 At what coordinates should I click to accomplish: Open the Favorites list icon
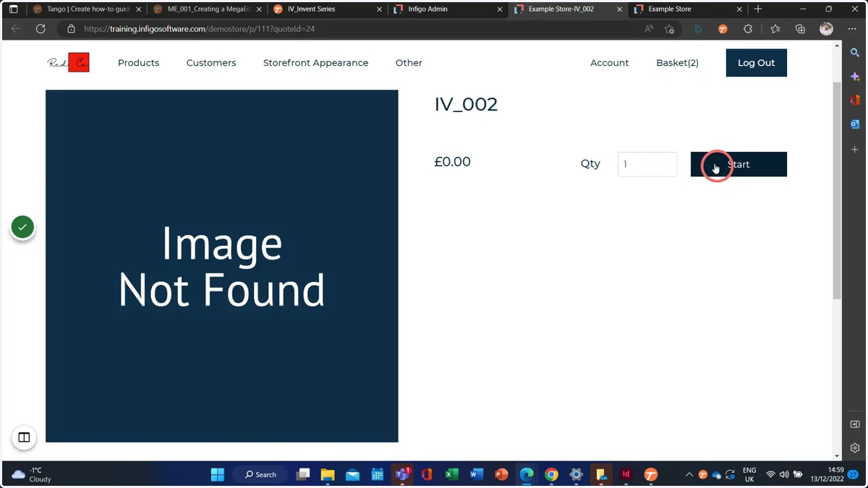pyautogui.click(x=775, y=29)
